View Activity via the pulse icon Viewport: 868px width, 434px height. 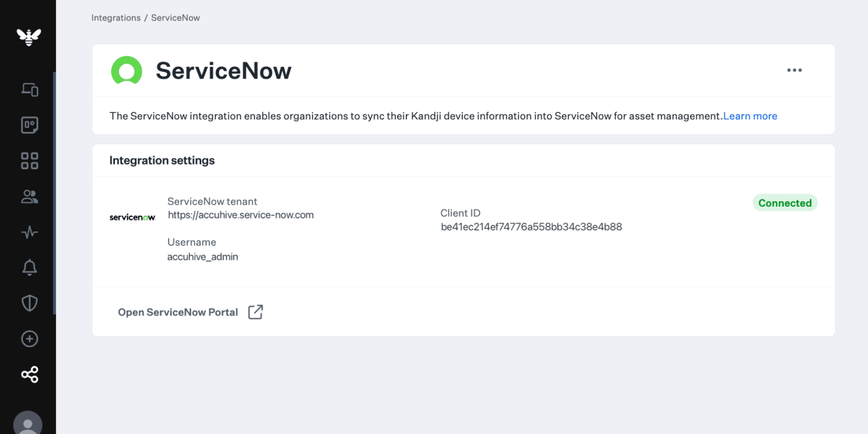29,232
